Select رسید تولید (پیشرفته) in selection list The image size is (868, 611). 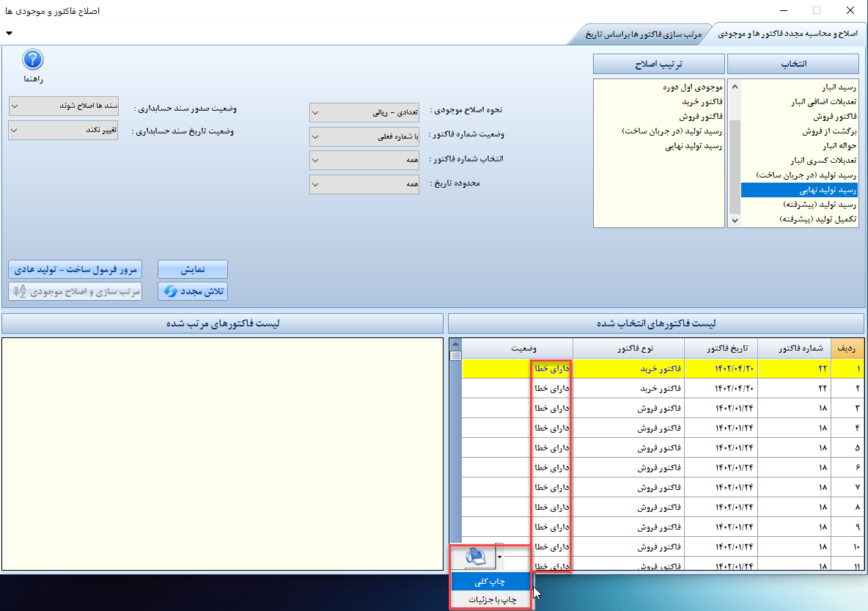click(x=799, y=205)
